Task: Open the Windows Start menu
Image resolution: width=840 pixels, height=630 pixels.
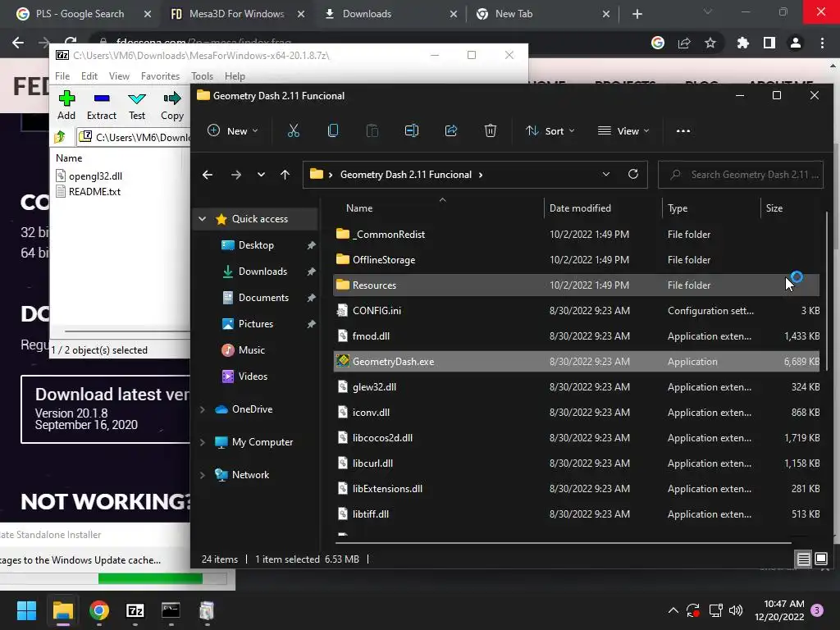Action: click(26, 610)
